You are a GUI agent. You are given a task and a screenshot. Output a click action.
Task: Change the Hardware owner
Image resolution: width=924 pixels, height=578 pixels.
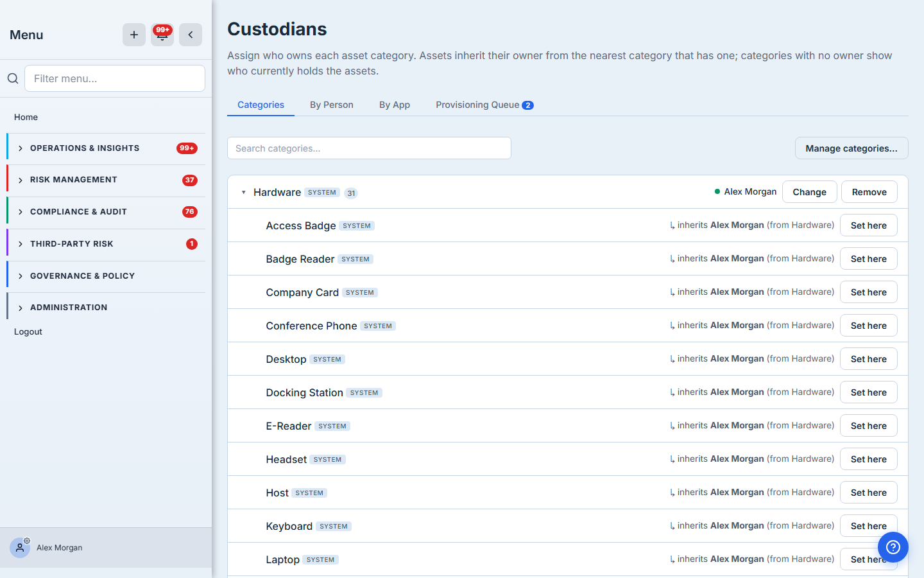click(810, 192)
